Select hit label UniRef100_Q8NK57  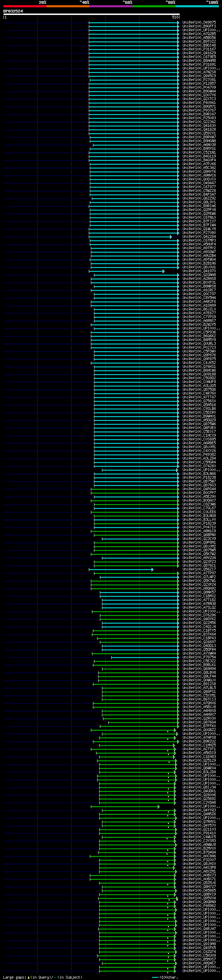[199, 592]
